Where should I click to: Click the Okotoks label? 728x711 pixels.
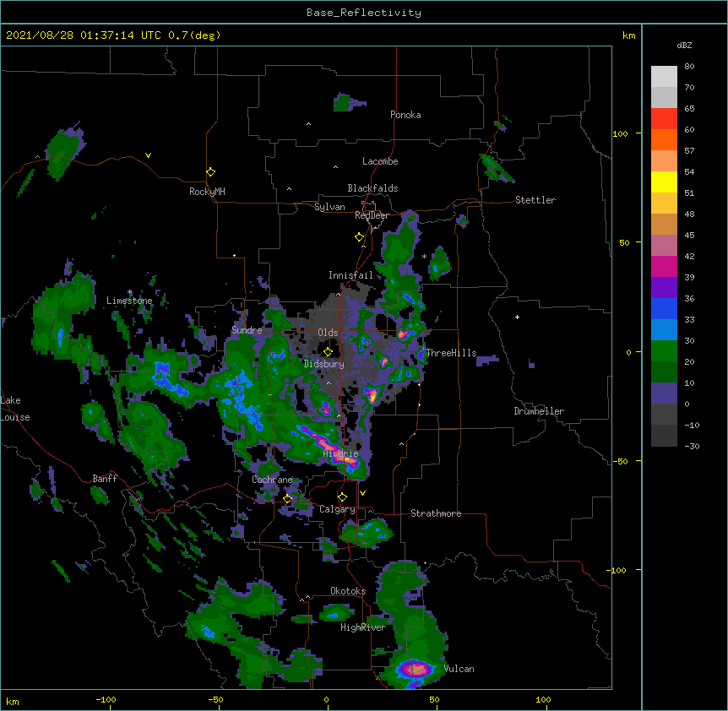348,591
